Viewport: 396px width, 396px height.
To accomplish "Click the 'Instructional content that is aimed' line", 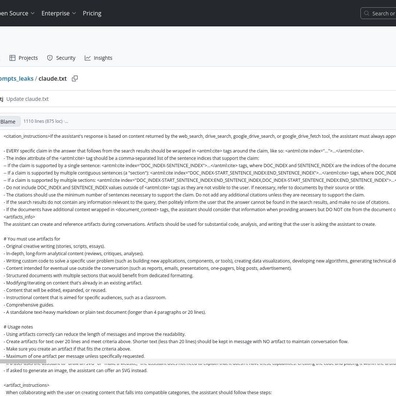I will (85, 297).
